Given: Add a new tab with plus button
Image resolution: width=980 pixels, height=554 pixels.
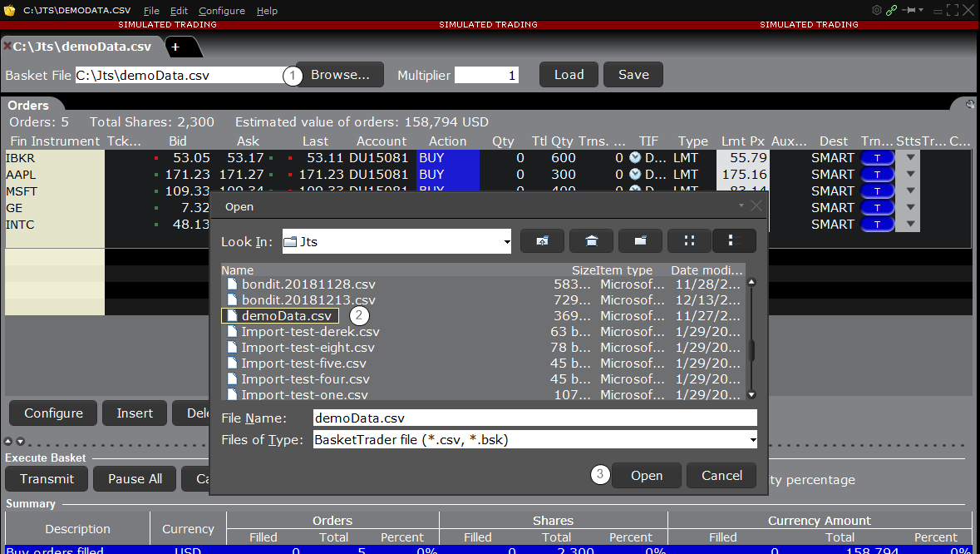Looking at the screenshot, I should point(175,47).
